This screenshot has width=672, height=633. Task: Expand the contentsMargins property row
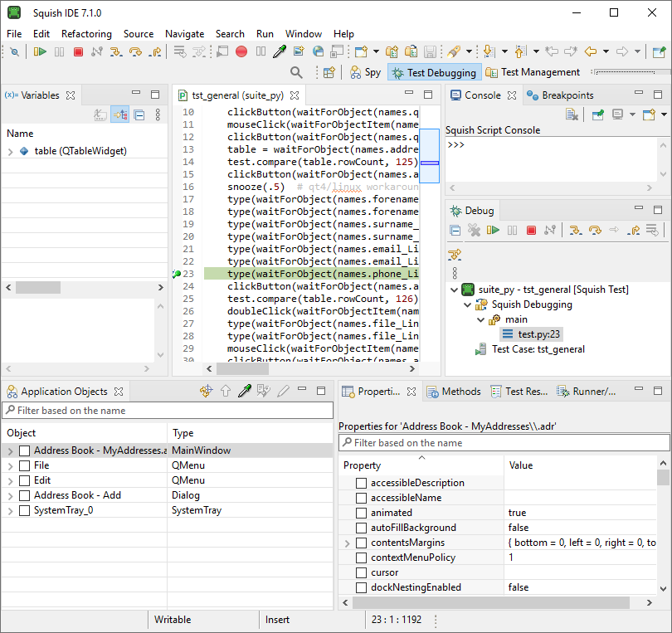coord(347,543)
